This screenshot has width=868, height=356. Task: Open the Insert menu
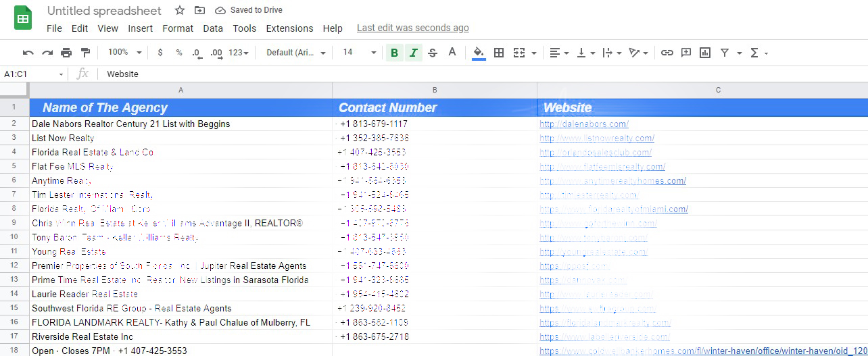click(140, 28)
